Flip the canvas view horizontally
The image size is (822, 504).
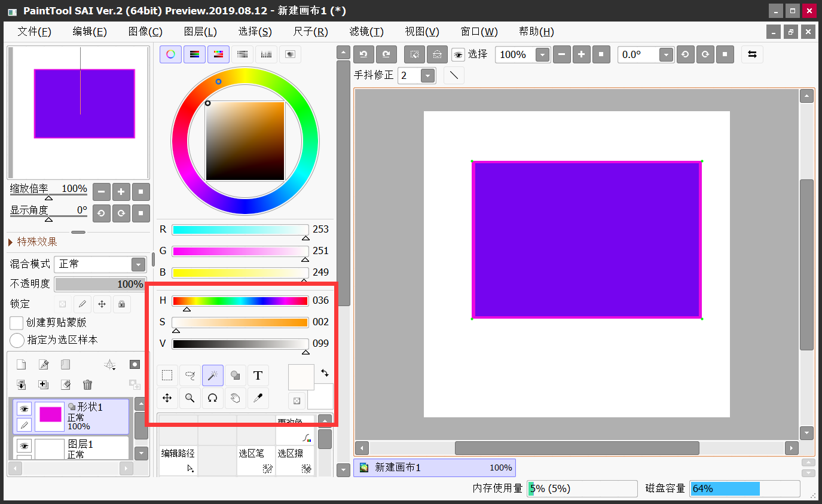pyautogui.click(x=752, y=54)
